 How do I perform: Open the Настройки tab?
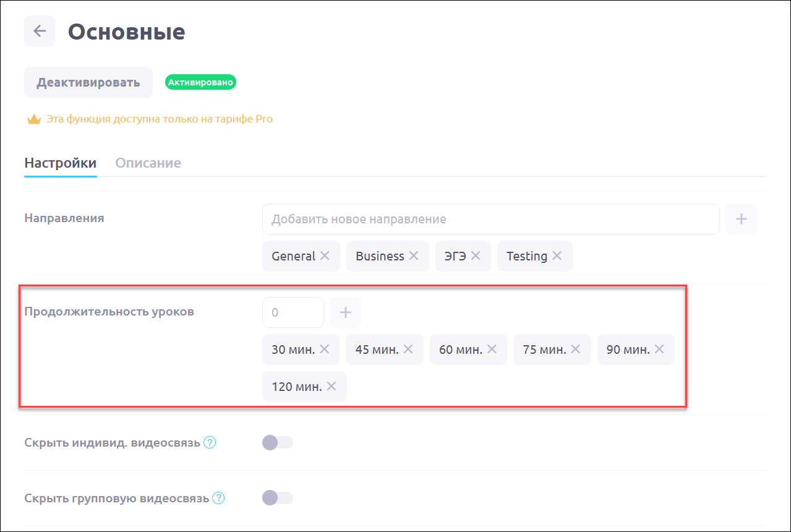pyautogui.click(x=61, y=163)
